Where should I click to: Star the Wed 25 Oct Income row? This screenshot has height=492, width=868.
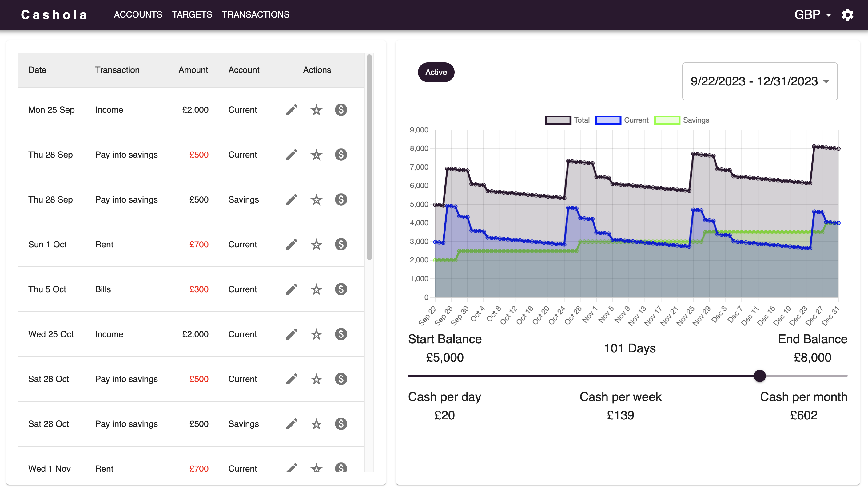[x=316, y=334]
